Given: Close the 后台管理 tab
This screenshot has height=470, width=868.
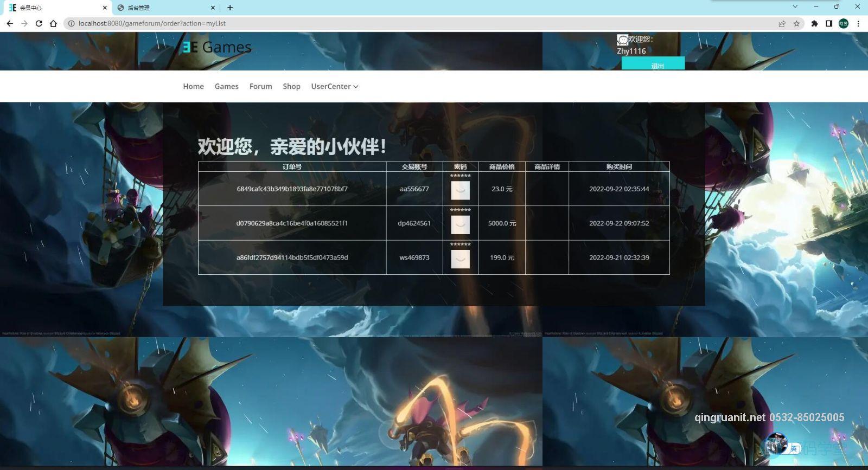Looking at the screenshot, I should 213,8.
